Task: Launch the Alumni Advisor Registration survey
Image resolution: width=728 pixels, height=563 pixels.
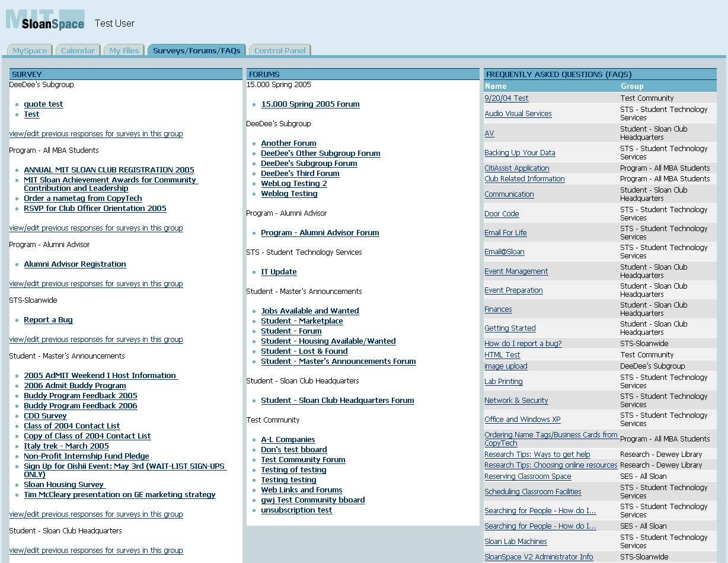Action: tap(75, 264)
